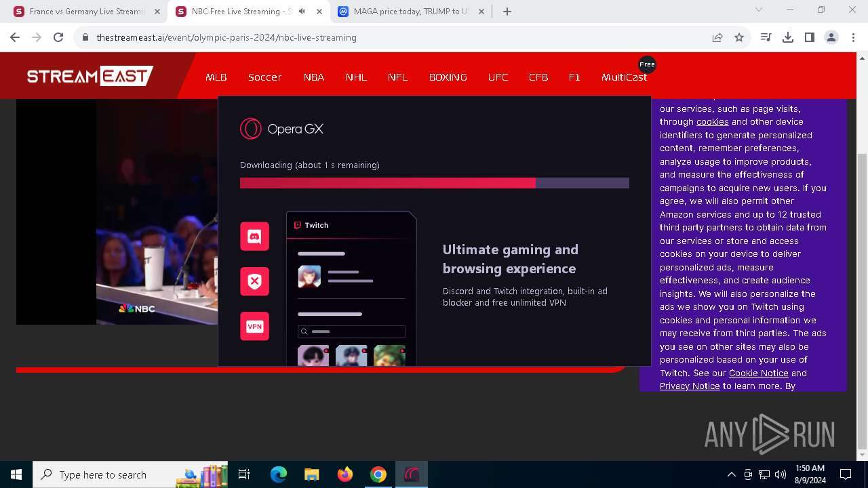The height and width of the screenshot is (488, 868).
Task: Click the Twitch panel header
Action: (351, 225)
